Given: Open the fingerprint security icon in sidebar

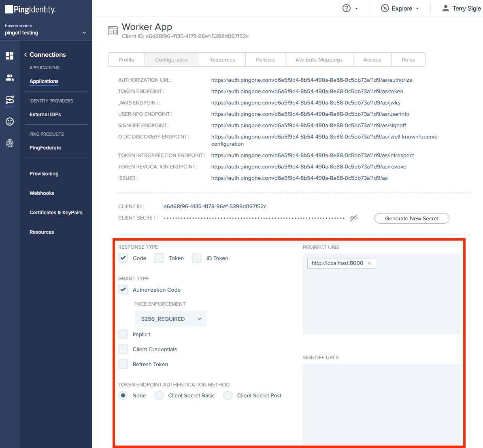Looking at the screenshot, I should (x=10, y=143).
